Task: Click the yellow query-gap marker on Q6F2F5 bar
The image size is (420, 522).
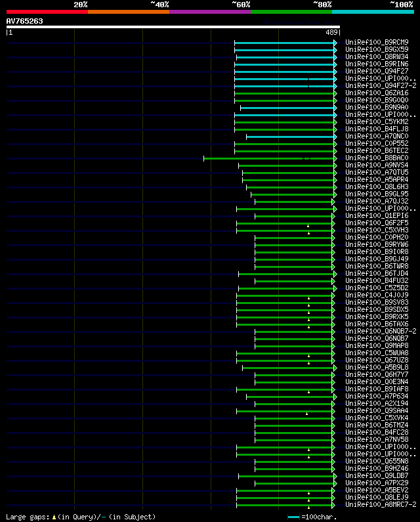Action: point(308,226)
